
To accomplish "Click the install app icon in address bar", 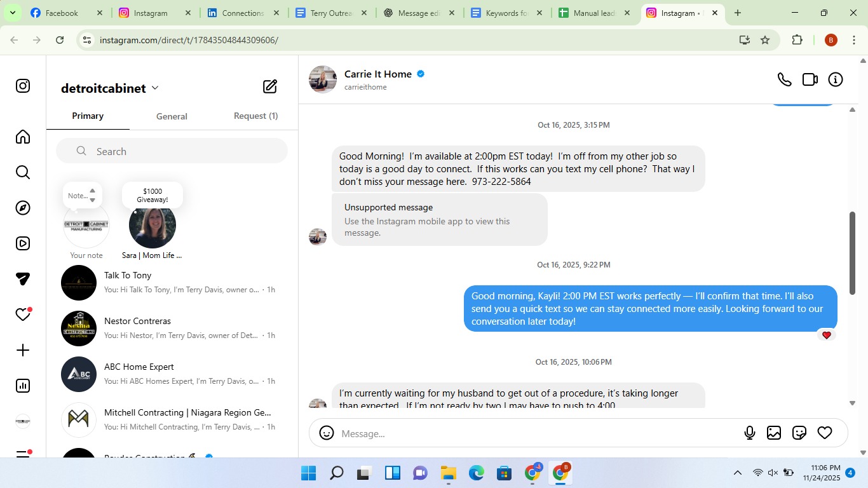I will pyautogui.click(x=745, y=40).
